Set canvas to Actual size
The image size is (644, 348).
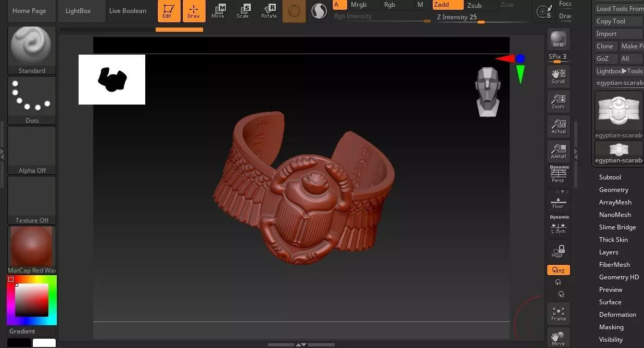click(558, 126)
